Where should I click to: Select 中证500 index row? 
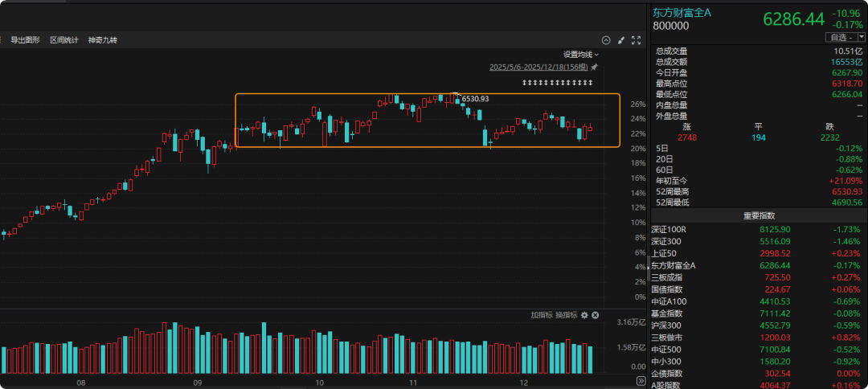(x=667, y=350)
